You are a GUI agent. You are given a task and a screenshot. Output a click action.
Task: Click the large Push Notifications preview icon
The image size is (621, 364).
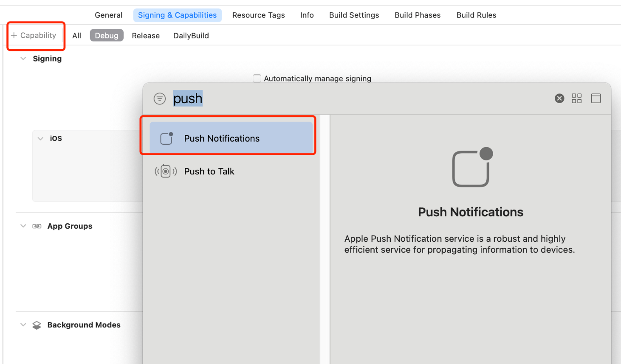[x=472, y=167]
